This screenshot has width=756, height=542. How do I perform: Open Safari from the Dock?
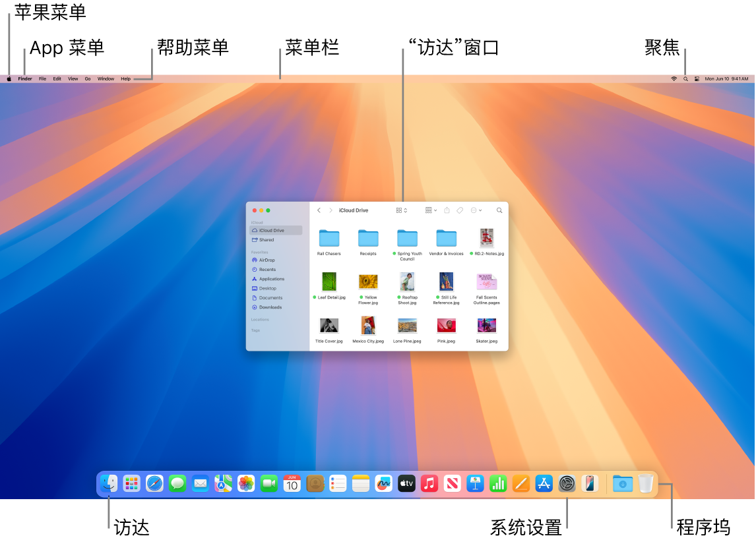pyautogui.click(x=154, y=483)
